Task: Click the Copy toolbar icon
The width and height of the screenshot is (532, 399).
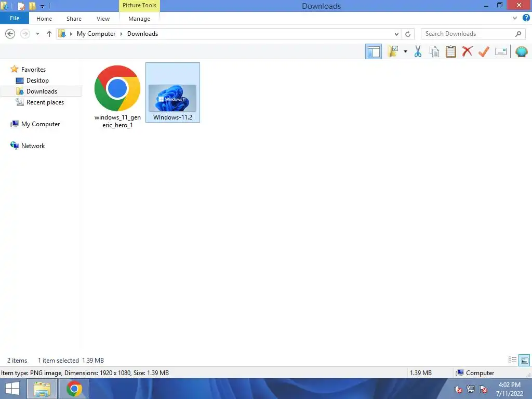Action: tap(434, 51)
